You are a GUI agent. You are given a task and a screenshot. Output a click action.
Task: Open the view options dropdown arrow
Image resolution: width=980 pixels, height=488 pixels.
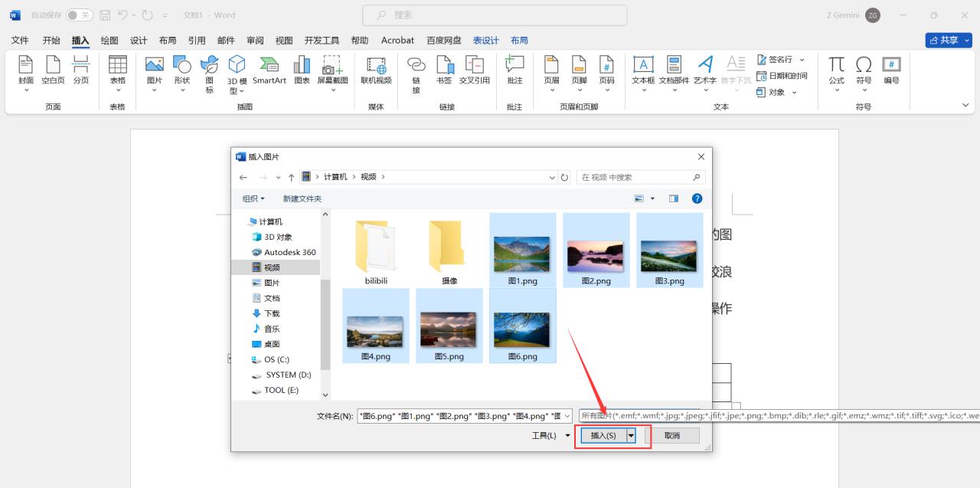click(653, 198)
